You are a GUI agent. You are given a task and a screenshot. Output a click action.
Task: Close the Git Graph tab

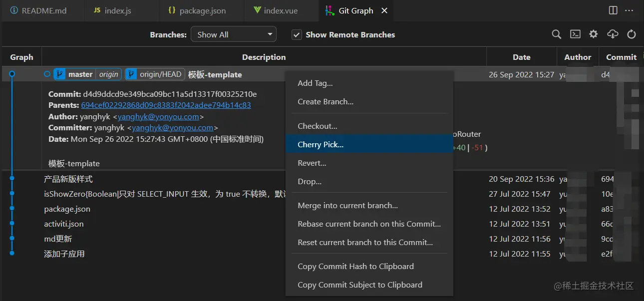(384, 10)
